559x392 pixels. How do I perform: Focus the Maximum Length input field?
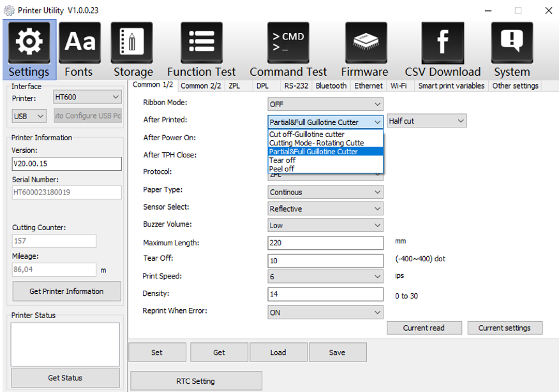pos(325,243)
